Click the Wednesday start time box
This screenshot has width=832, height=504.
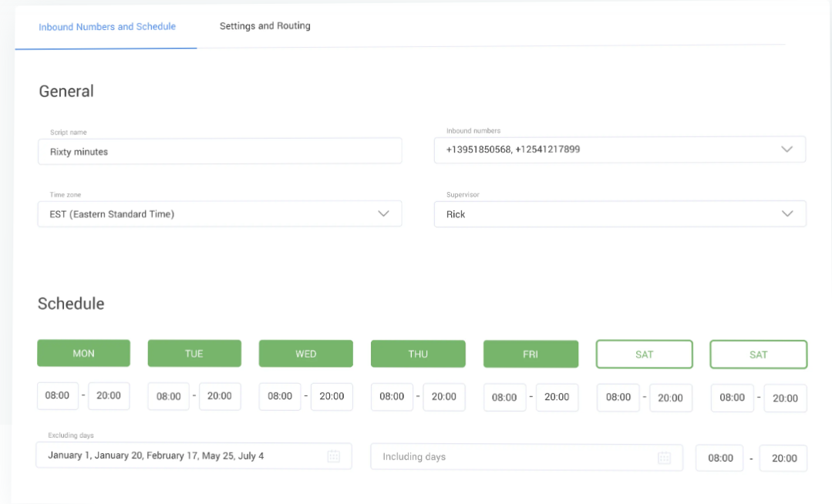click(280, 396)
